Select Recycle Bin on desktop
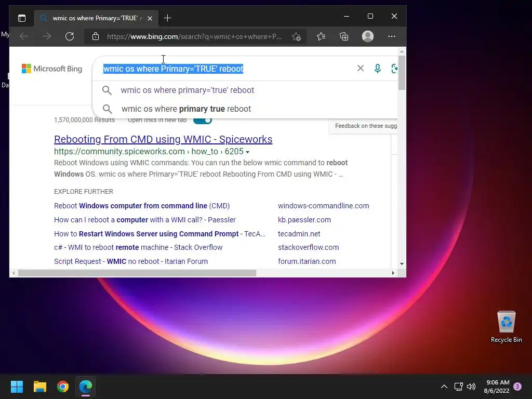 (x=506, y=327)
